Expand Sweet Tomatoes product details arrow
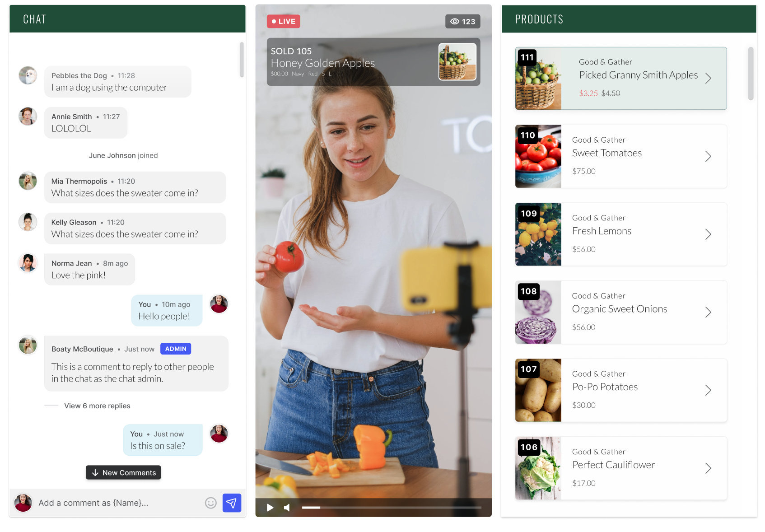Image resolution: width=765 pixels, height=532 pixels. coord(708,156)
